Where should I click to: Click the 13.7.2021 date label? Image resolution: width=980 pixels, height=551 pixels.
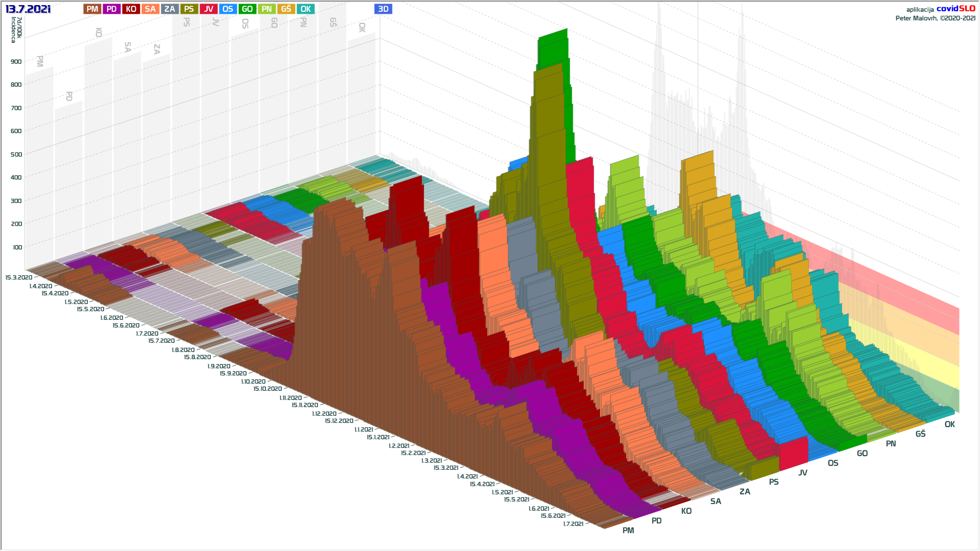28,9
